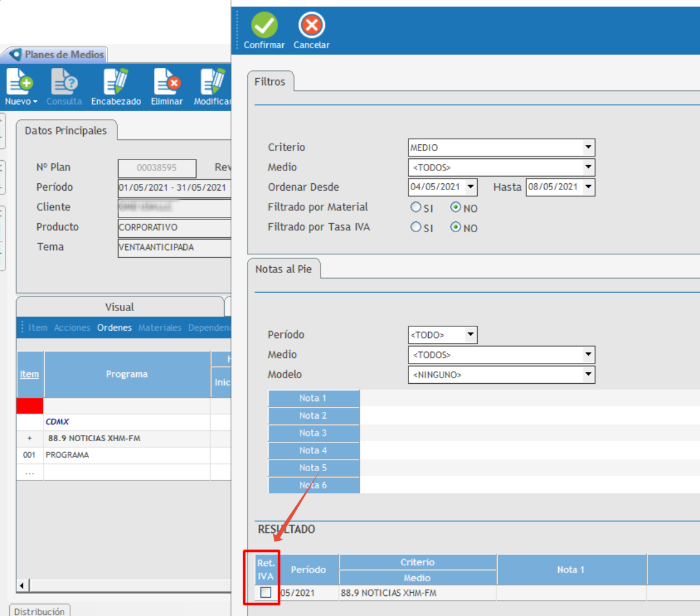This screenshot has height=616, width=700.
Task: Tick the Ret. IVA checkbox for 05/2021
Action: 266,592
